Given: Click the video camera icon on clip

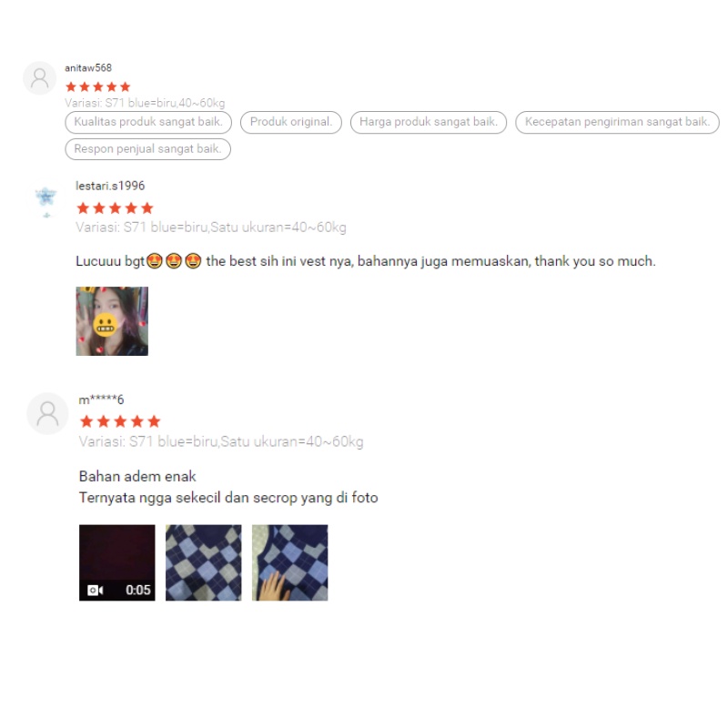Looking at the screenshot, I should coord(96,590).
